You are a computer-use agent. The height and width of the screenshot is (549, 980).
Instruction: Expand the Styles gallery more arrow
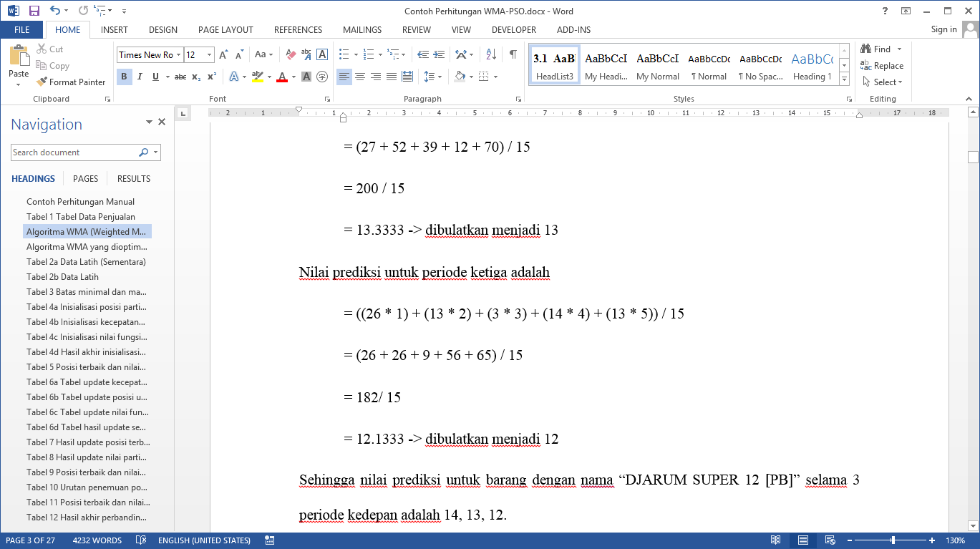click(x=845, y=77)
